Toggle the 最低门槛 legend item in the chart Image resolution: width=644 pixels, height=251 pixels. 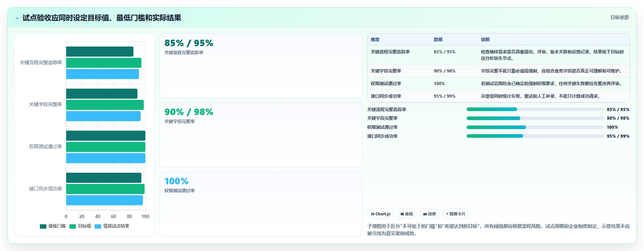(x=53, y=226)
